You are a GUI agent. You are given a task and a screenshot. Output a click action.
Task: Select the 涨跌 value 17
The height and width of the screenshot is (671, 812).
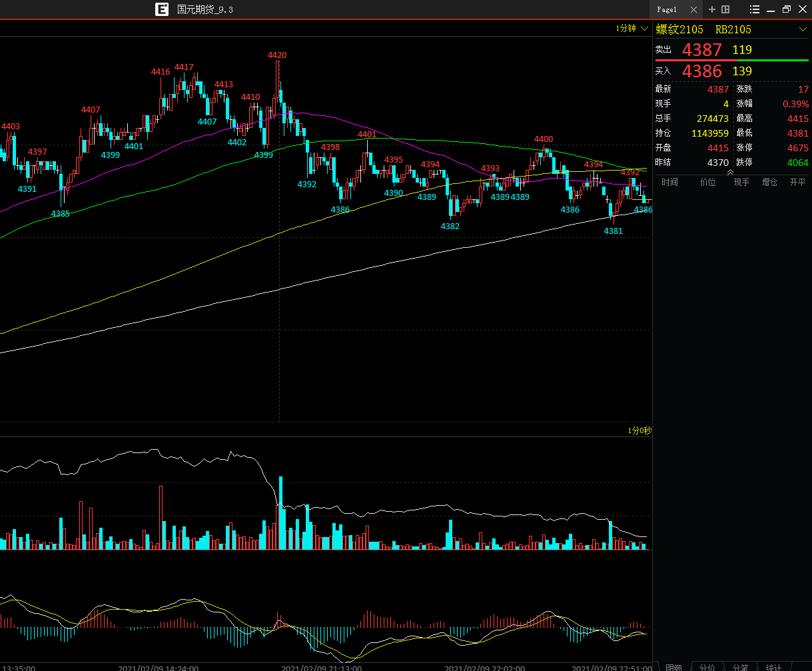[803, 89]
